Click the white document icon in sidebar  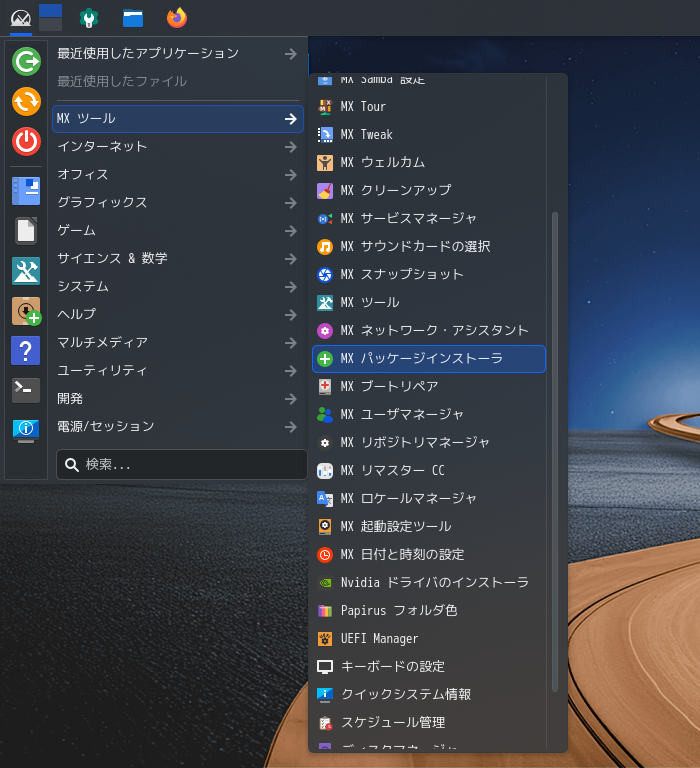click(x=26, y=231)
